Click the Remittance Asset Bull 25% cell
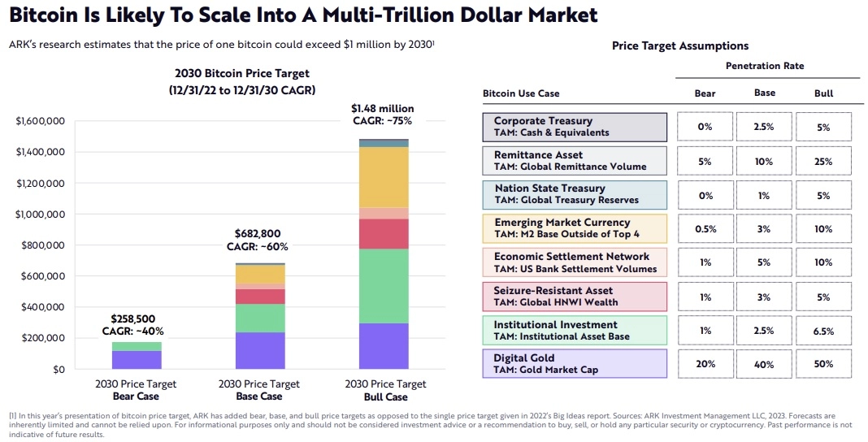The width and height of the screenshot is (868, 442). click(823, 162)
